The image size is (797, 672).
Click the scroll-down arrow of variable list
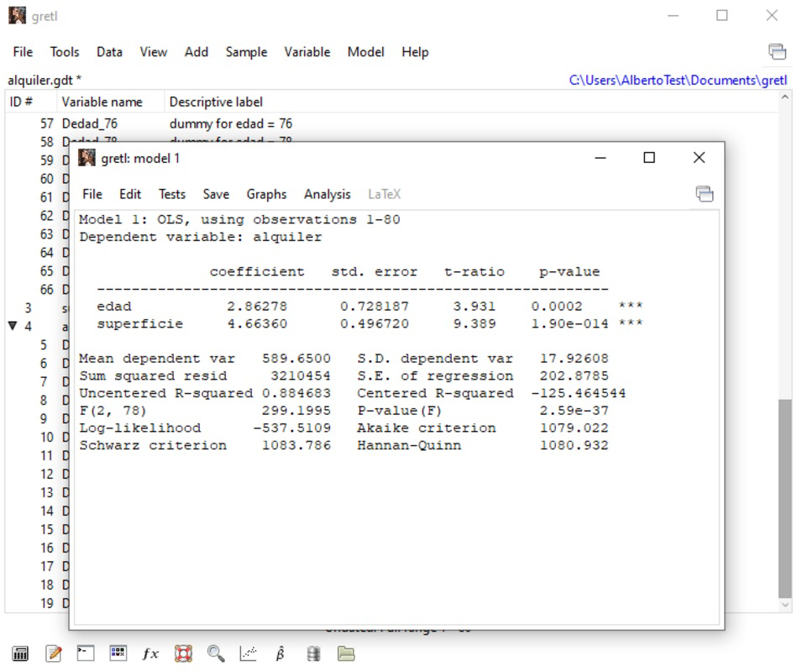[785, 605]
